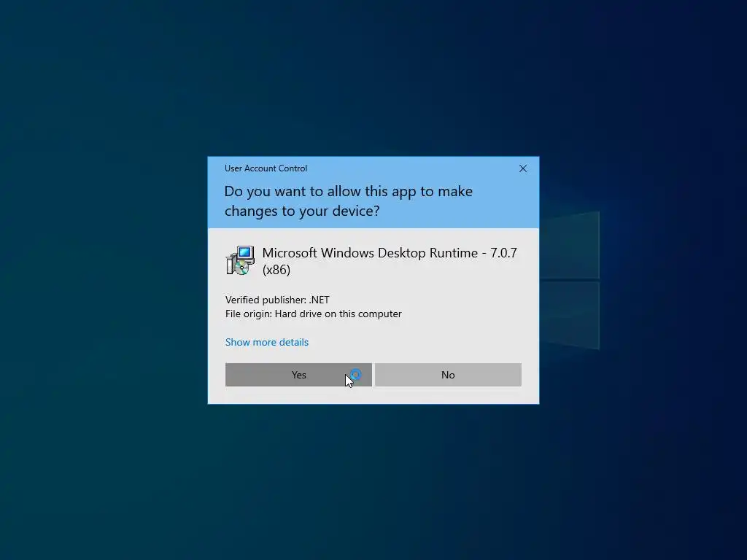Click the "Do you want to allow this app" heading
Screen dimensions: 747x560
(x=348, y=201)
